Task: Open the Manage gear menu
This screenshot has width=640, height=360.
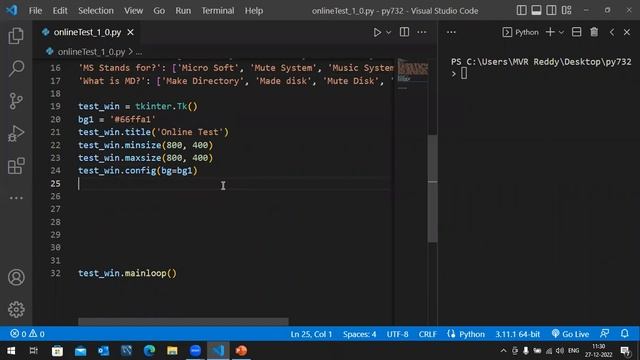Action: coord(16,309)
